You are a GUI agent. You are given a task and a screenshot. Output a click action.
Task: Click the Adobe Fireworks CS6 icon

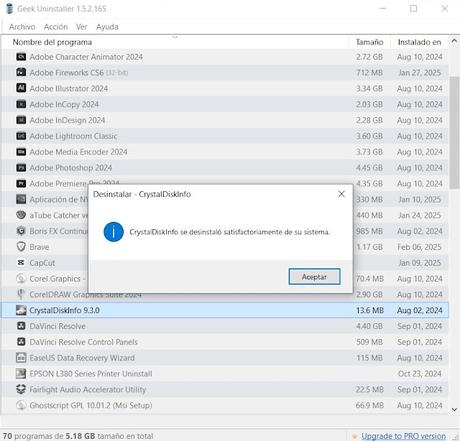pos(21,72)
